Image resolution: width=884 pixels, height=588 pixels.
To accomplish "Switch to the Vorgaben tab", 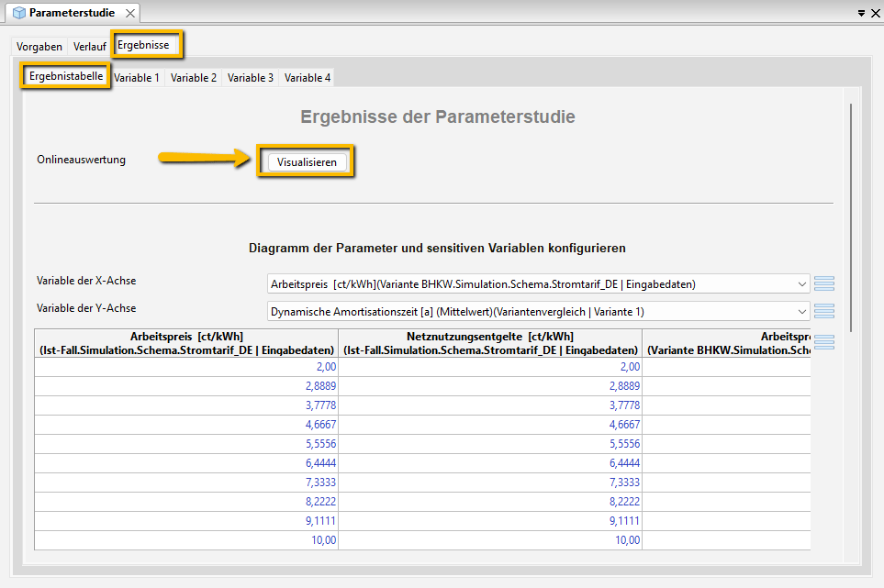I will (39, 46).
